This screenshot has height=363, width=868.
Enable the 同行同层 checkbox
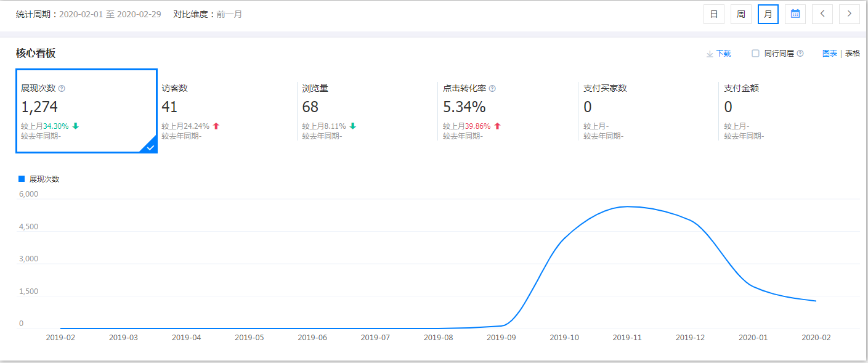(755, 54)
